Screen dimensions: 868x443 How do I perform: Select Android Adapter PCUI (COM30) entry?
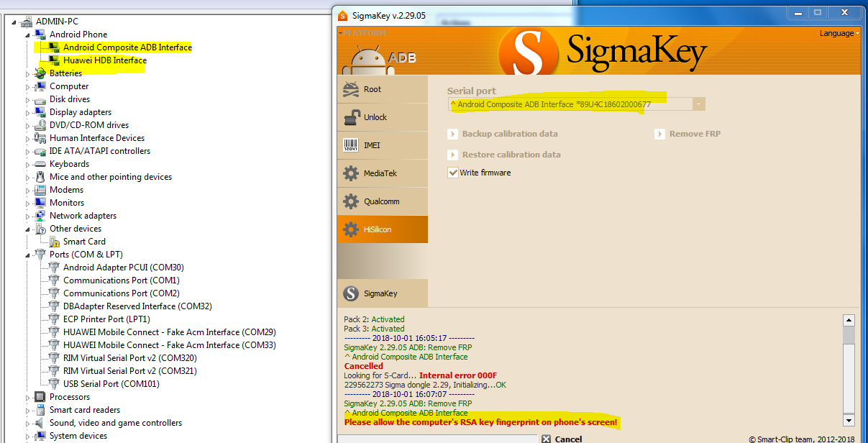click(123, 268)
